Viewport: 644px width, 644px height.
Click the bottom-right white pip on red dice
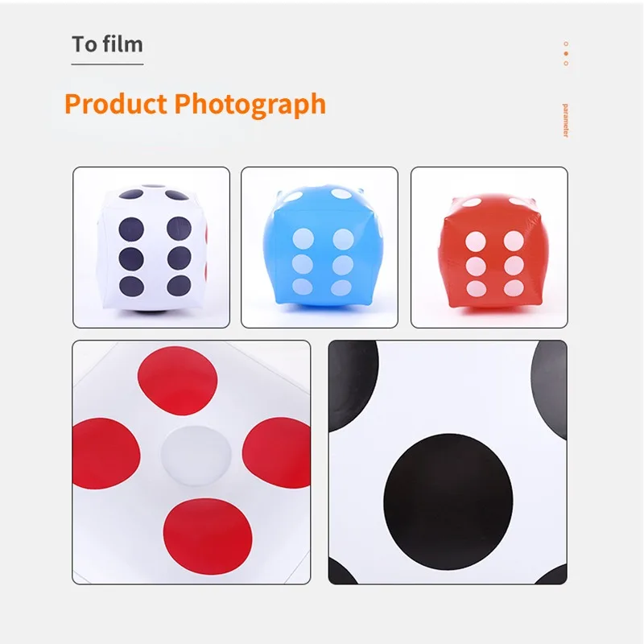tap(514, 288)
